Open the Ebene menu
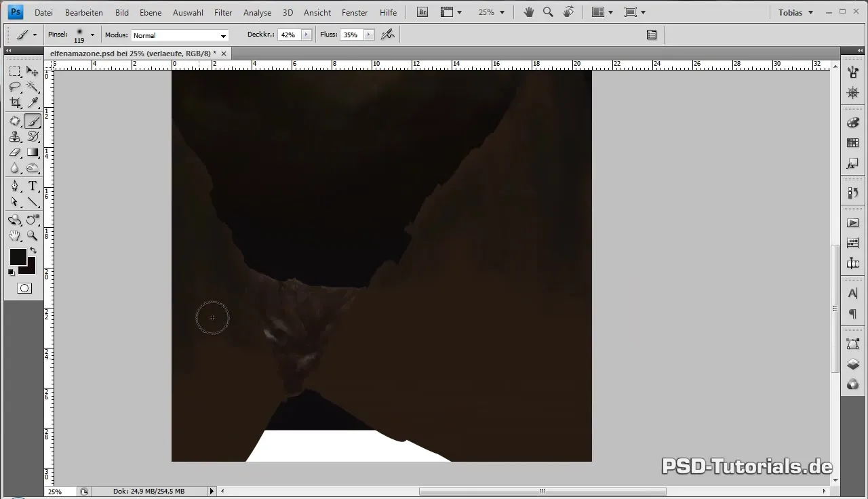 pos(151,12)
